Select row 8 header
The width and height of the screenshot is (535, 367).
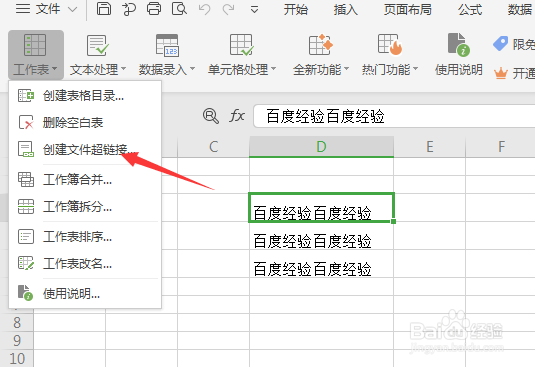(17, 323)
